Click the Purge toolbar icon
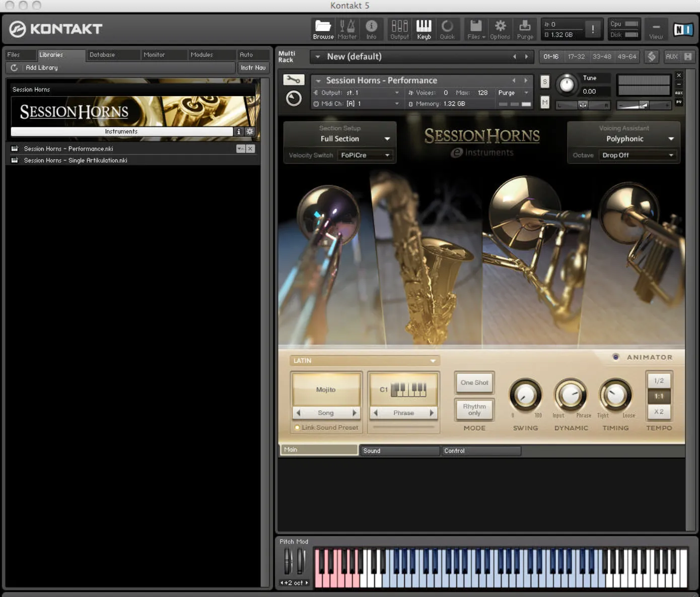Image resolution: width=700 pixels, height=597 pixels. tap(525, 29)
